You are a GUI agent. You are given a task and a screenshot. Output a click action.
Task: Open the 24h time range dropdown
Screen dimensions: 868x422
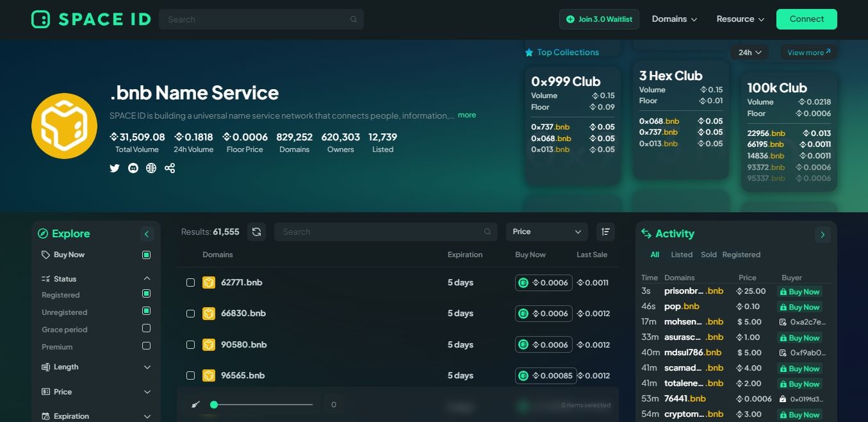749,53
